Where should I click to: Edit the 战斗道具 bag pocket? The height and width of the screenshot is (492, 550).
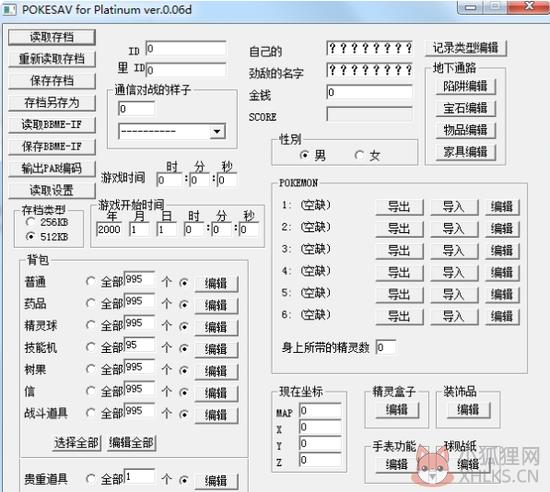click(216, 415)
